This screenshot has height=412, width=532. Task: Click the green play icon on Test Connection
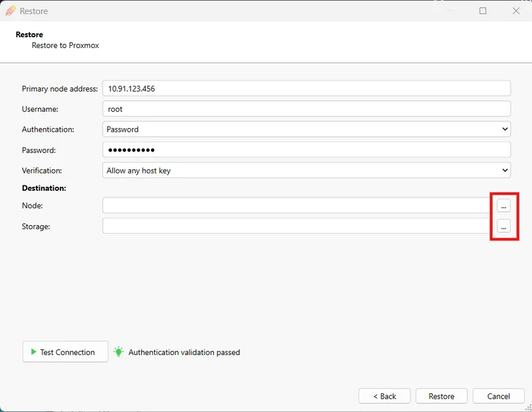pyautogui.click(x=33, y=352)
